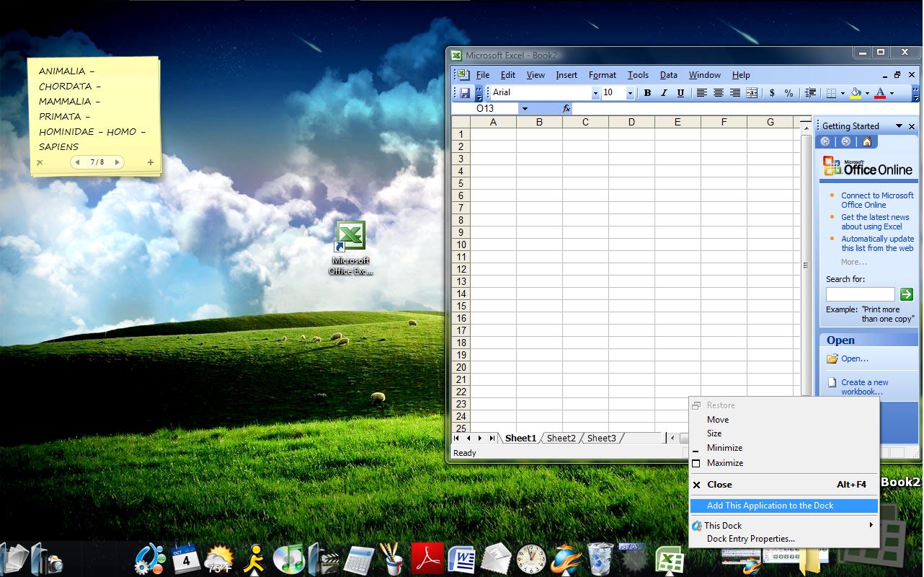Open the Recycle Bin from the dock
924x577 pixels.
(x=600, y=559)
